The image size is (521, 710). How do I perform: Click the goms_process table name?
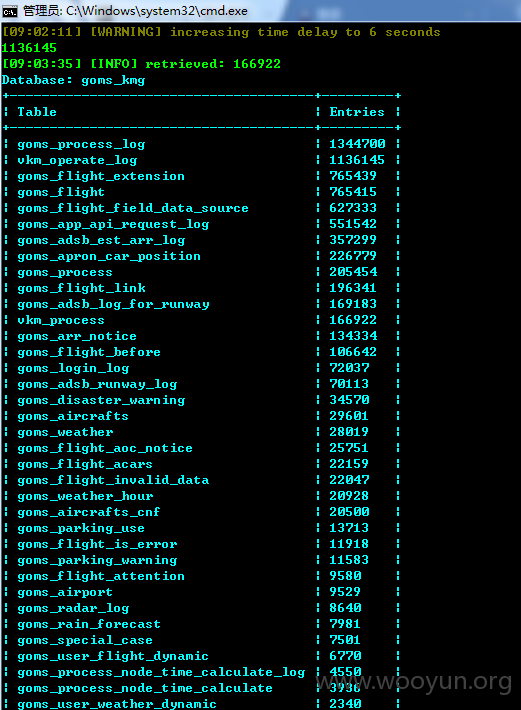pos(65,273)
